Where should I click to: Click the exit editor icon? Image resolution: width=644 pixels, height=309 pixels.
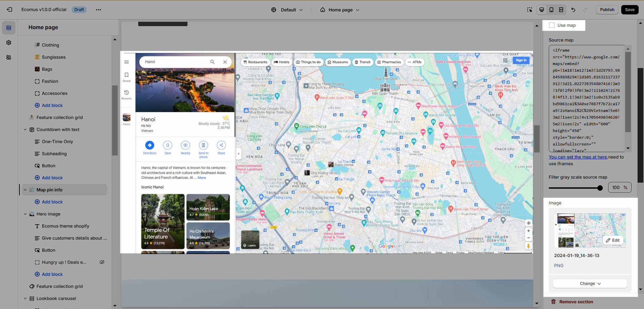point(9,10)
